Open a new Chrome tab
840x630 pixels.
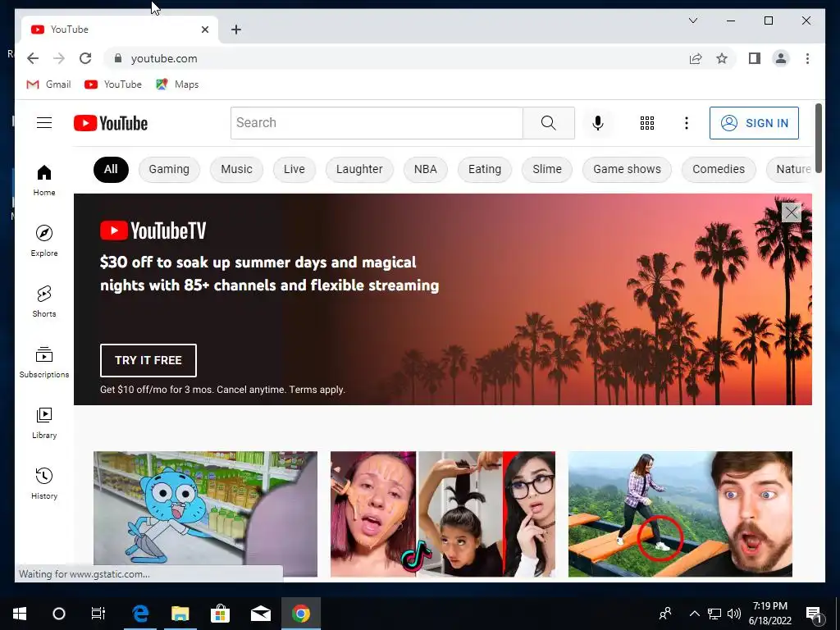click(236, 30)
